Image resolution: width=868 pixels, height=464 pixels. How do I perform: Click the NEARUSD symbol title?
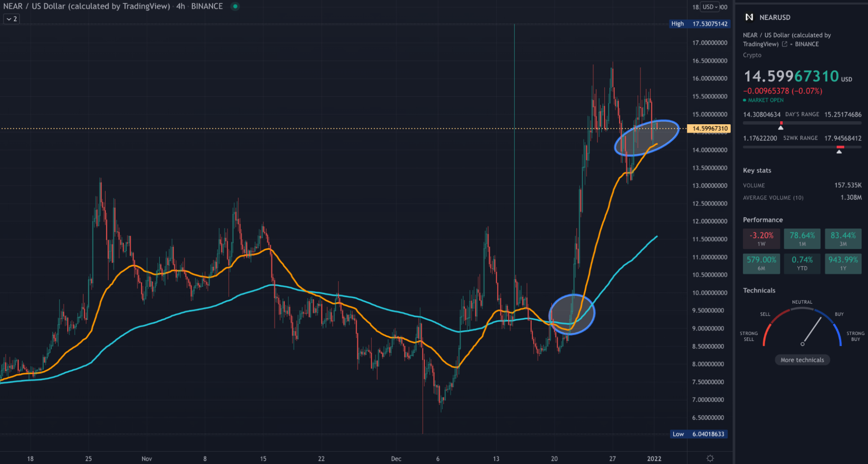pos(775,17)
